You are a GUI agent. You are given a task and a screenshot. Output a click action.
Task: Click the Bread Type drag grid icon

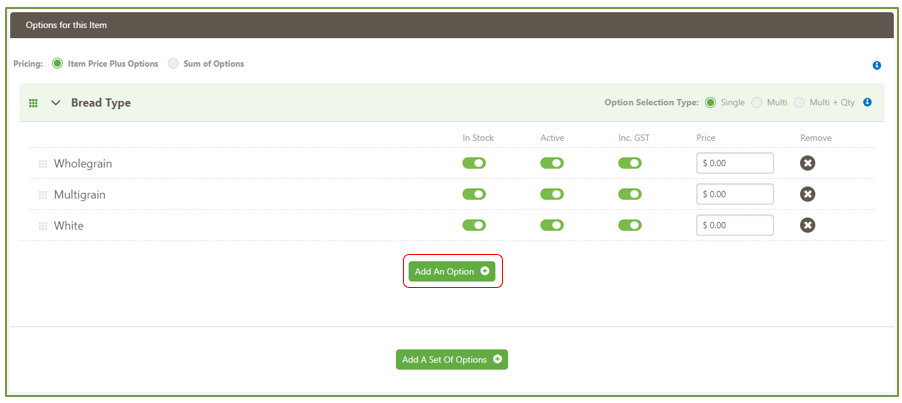[33, 103]
